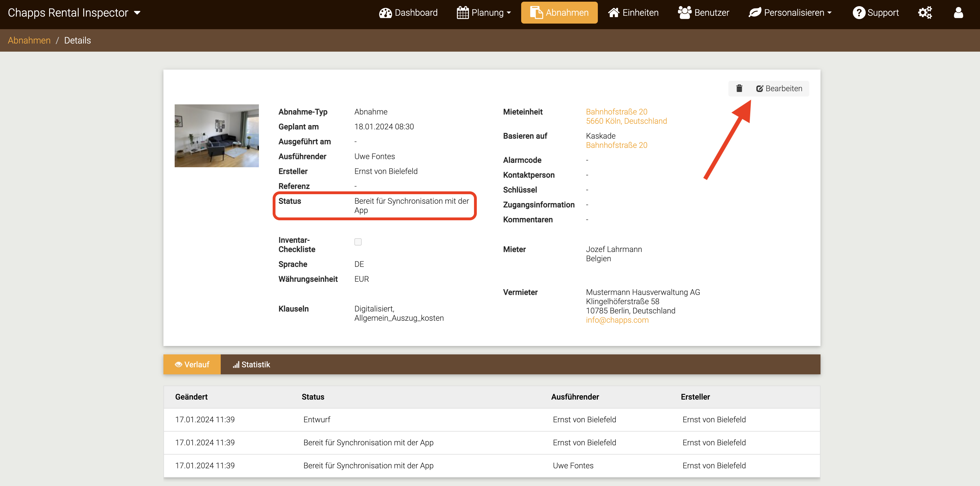Expand the Personalisieren dropdown menu
The width and height of the screenshot is (980, 486).
point(790,13)
